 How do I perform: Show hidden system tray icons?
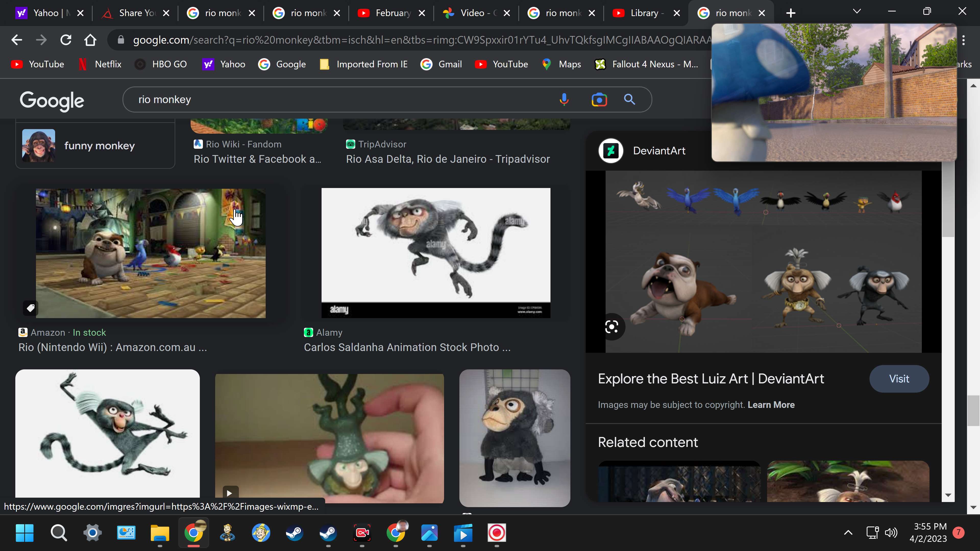848,532
